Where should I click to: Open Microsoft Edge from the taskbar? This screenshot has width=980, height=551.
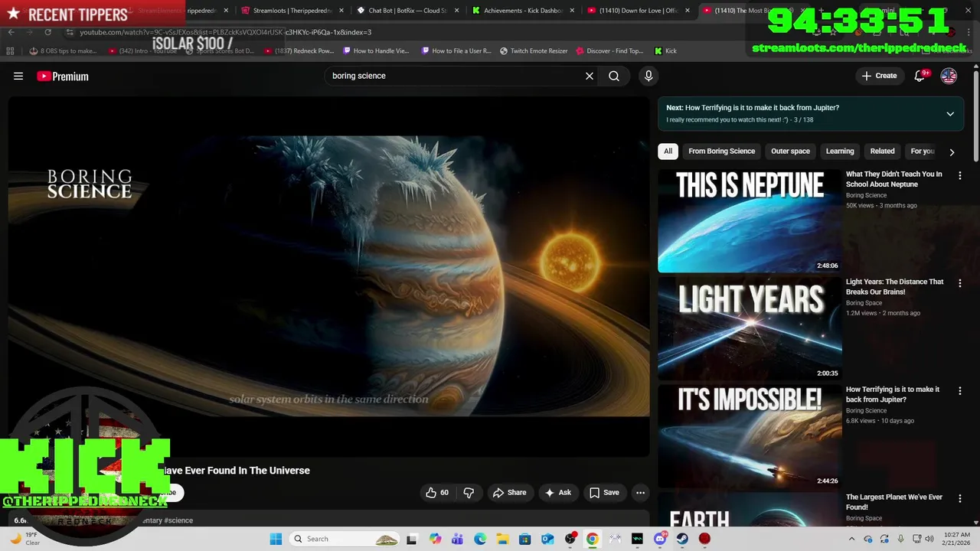(480, 539)
